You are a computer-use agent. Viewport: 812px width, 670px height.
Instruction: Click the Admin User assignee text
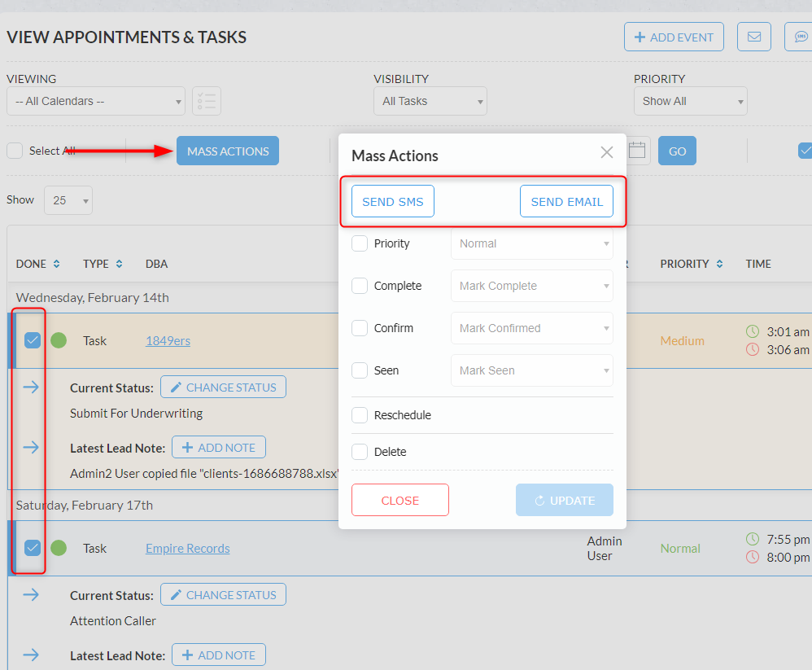605,548
